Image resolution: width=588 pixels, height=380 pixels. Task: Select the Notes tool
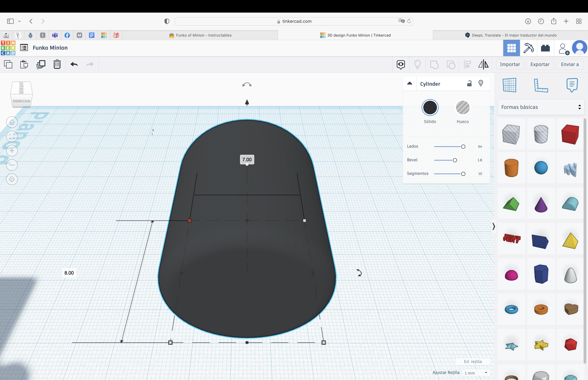[x=572, y=85]
